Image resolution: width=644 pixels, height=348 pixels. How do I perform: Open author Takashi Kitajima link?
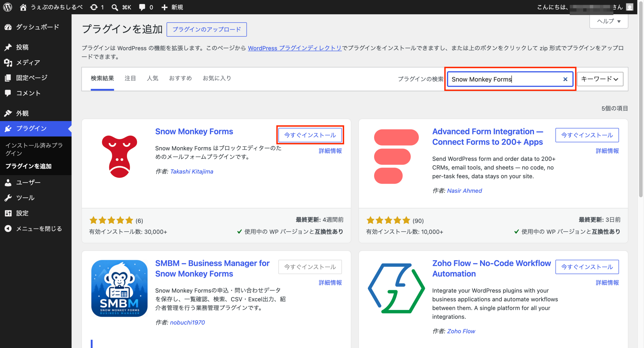[x=192, y=172]
